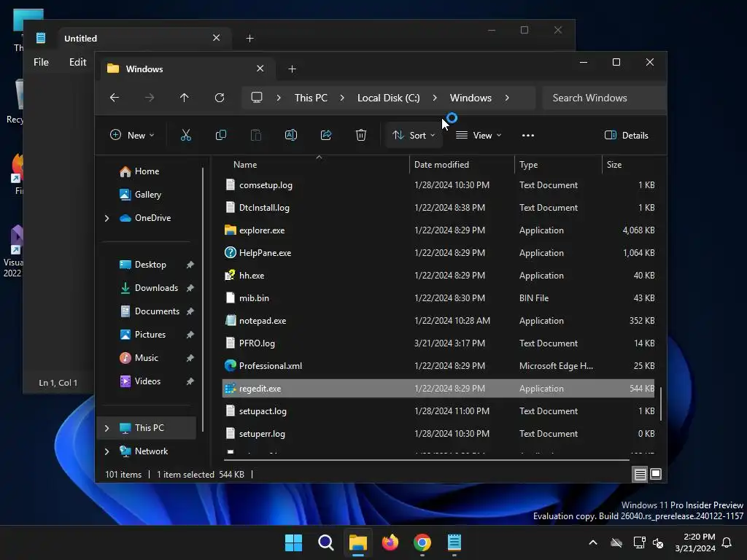Screen dimensions: 747x560
Task: Select HelpPane.exe file
Action: pyautogui.click(x=438, y=253)
